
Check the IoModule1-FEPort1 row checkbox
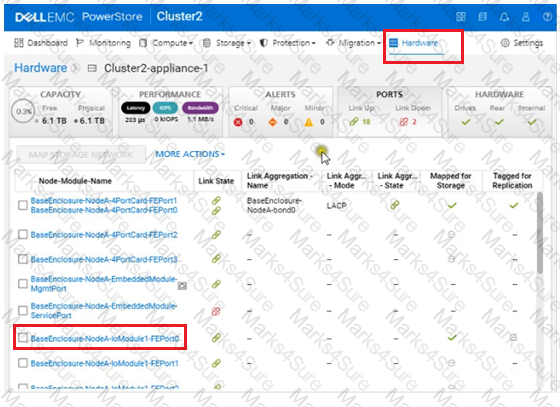pyautogui.click(x=23, y=363)
